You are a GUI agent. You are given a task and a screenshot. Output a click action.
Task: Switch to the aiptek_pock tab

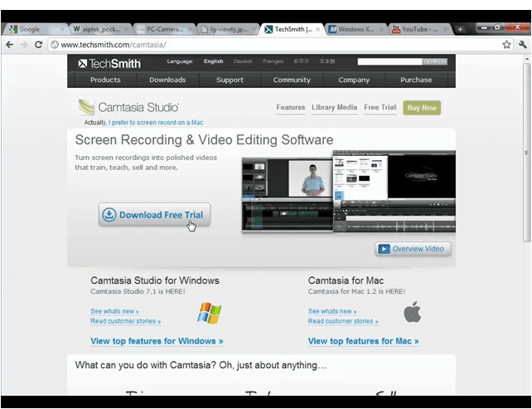tap(100, 29)
